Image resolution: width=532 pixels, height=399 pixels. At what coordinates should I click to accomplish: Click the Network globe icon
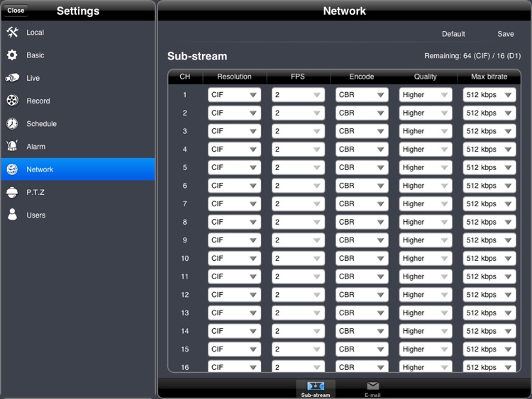pyautogui.click(x=12, y=169)
